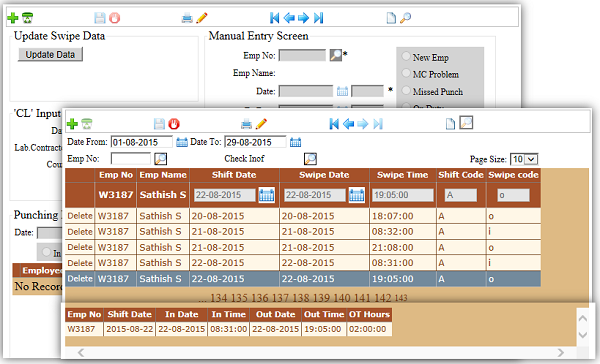600x364 pixels.
Task: Click green plus icon in back window toolbar
Action: [x=13, y=18]
